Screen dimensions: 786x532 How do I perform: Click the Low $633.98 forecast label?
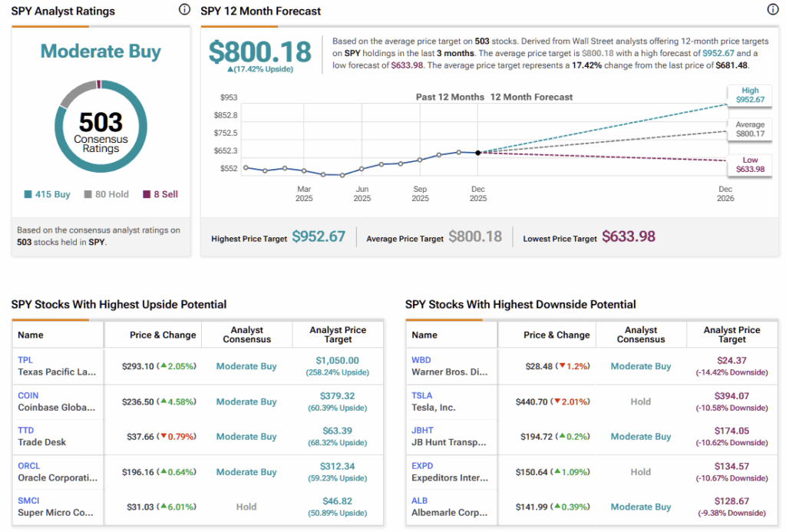(750, 164)
